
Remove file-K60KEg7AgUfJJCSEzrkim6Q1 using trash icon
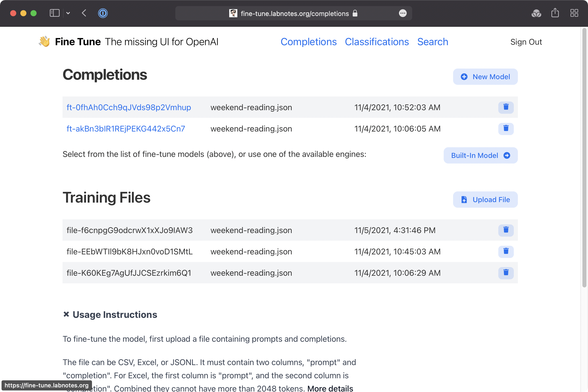point(506,273)
